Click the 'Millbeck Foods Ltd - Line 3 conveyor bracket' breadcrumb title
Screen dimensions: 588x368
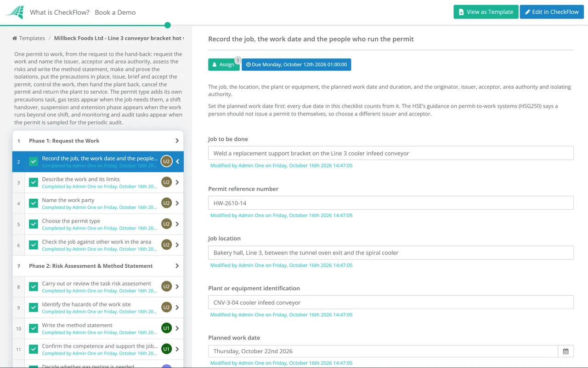[x=119, y=38]
